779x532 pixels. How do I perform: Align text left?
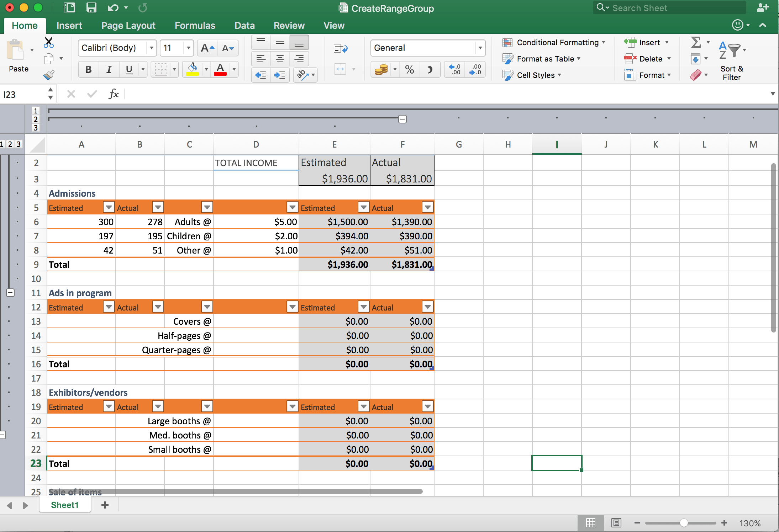click(261, 59)
